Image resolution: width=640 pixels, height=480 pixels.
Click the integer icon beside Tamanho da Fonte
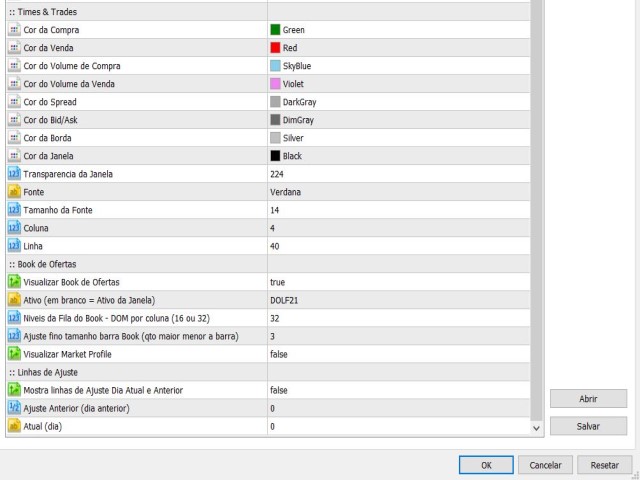click(14, 210)
